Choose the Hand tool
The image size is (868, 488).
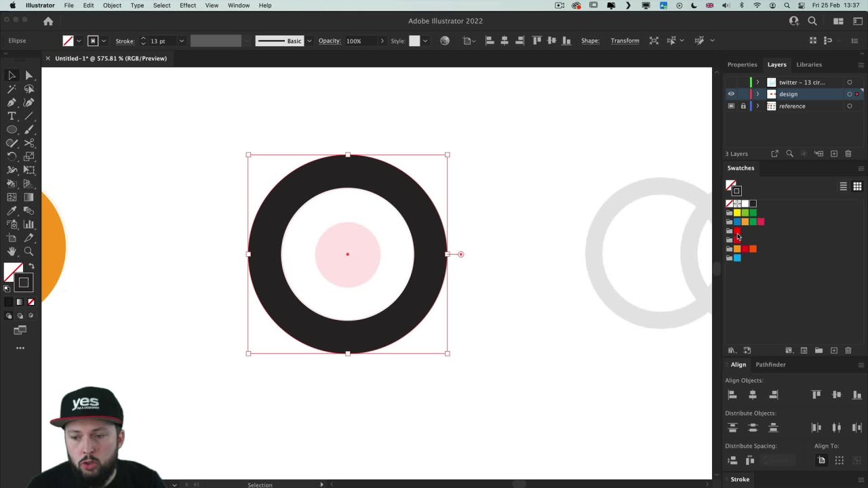[x=12, y=251]
